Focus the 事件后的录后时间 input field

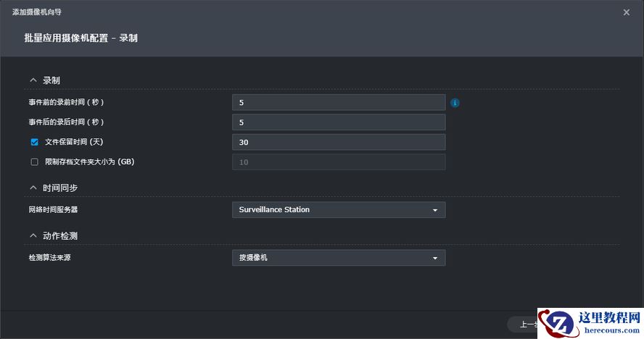tap(339, 122)
